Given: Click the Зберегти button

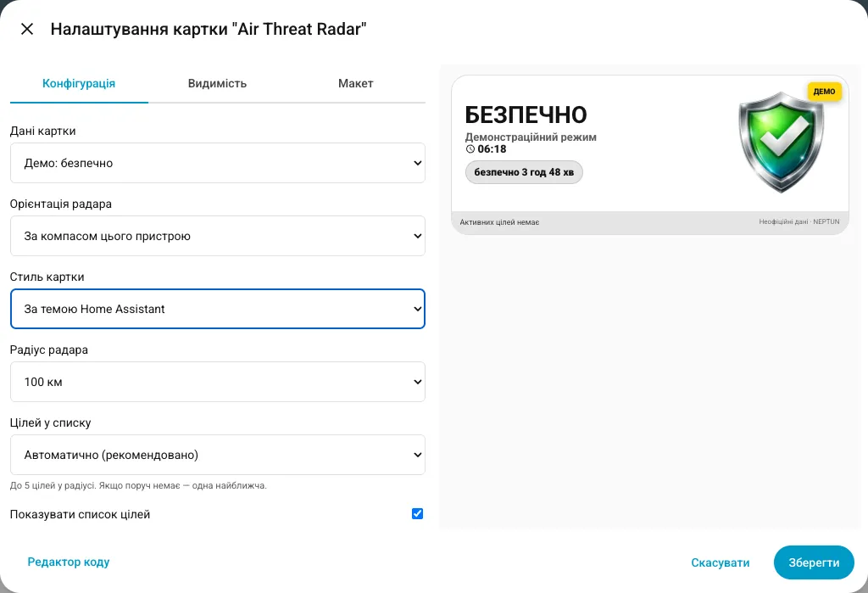Looking at the screenshot, I should click(x=814, y=562).
